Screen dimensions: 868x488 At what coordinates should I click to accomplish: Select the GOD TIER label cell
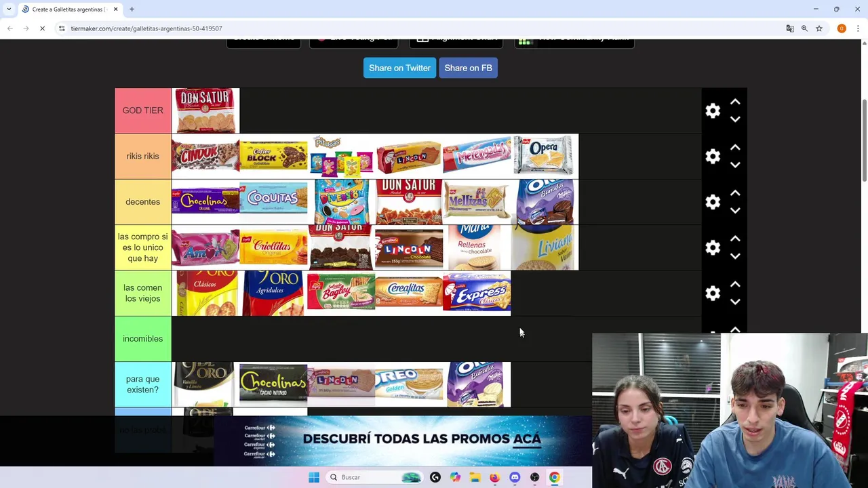(x=143, y=110)
